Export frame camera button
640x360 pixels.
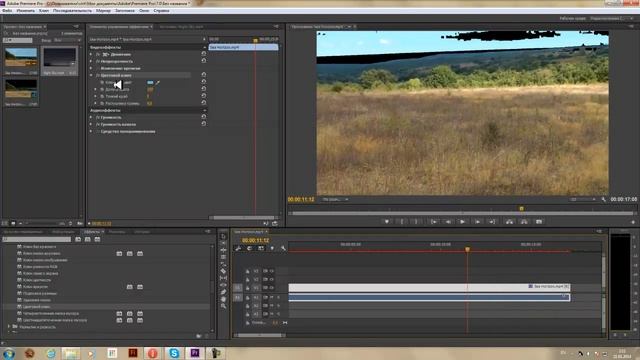tap(539, 222)
